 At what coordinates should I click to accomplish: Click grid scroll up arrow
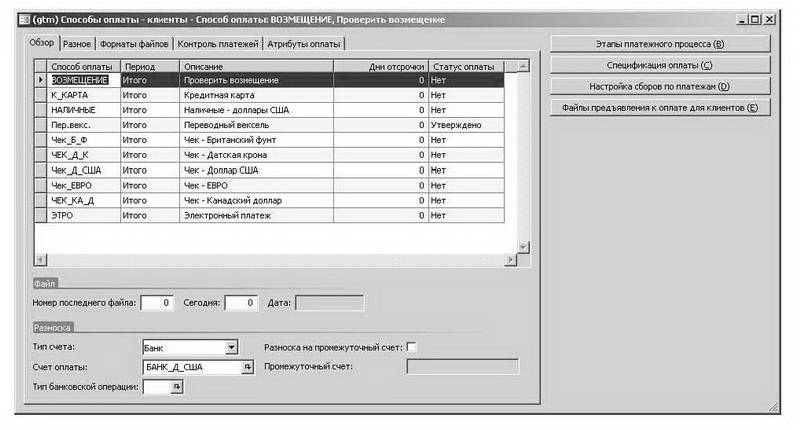point(523,66)
